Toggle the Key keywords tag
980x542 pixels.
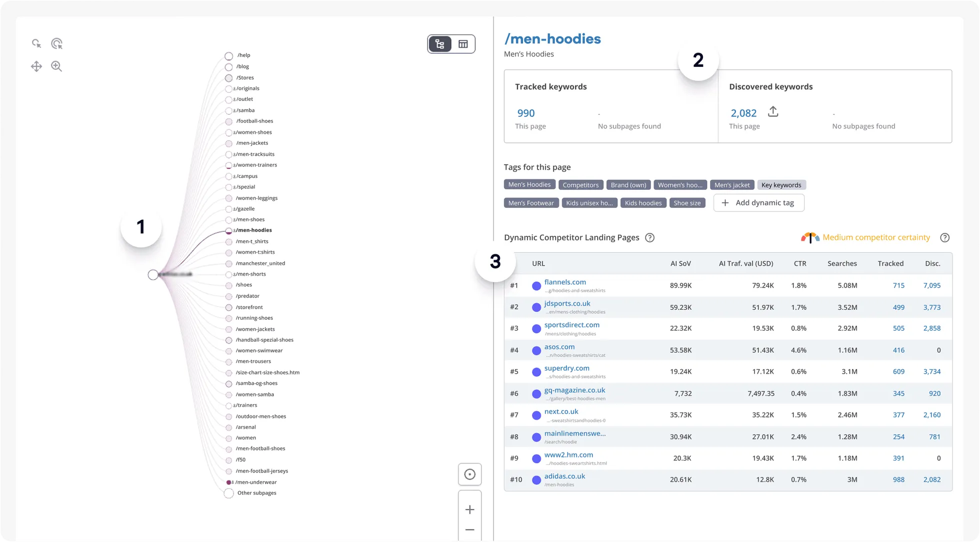[781, 185]
